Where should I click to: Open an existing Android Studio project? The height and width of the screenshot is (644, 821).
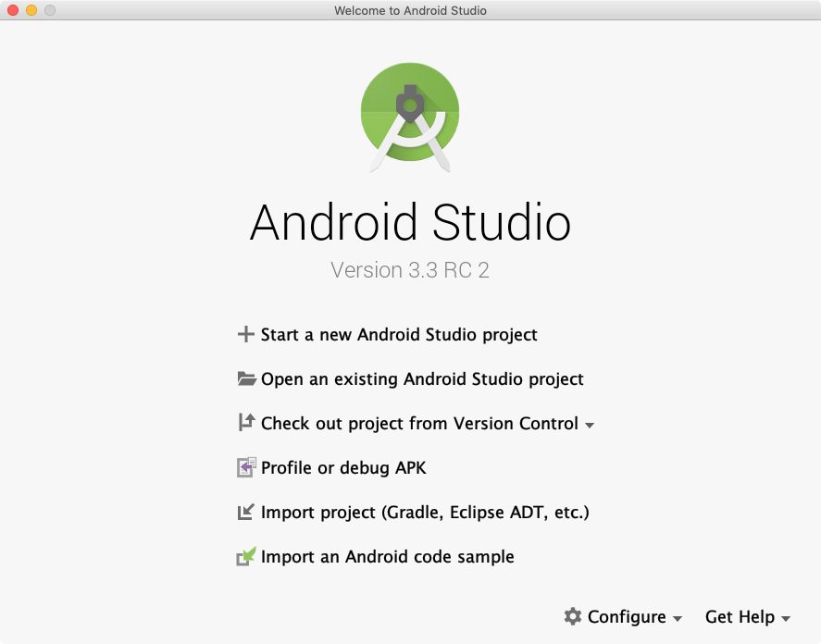point(422,378)
